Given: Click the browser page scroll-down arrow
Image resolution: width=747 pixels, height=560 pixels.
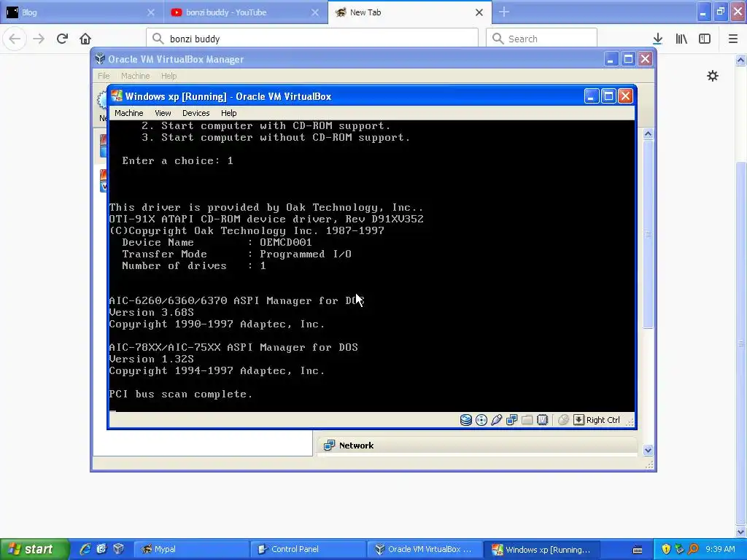Looking at the screenshot, I should tap(741, 532).
